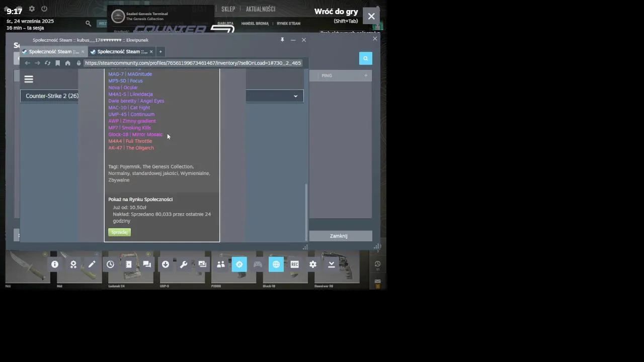Collapse the overlay toolbar with down-arrow icon
Screen dimensions: 644x362
pos(332,264)
